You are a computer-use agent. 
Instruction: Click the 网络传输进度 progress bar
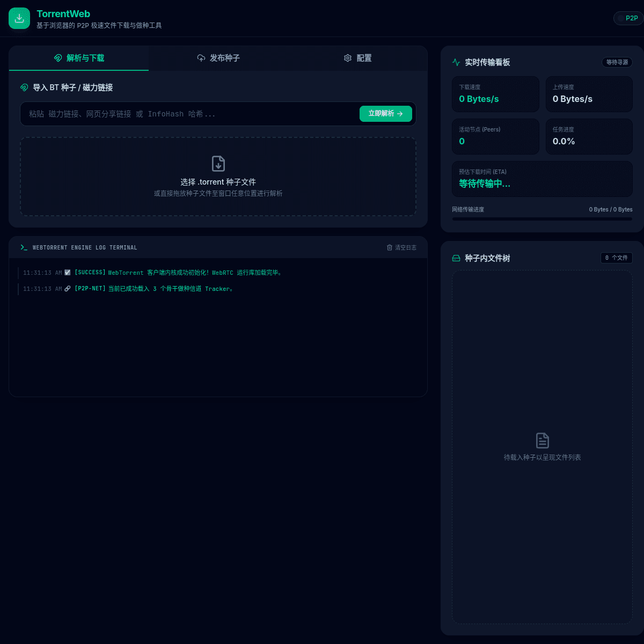(x=542, y=219)
